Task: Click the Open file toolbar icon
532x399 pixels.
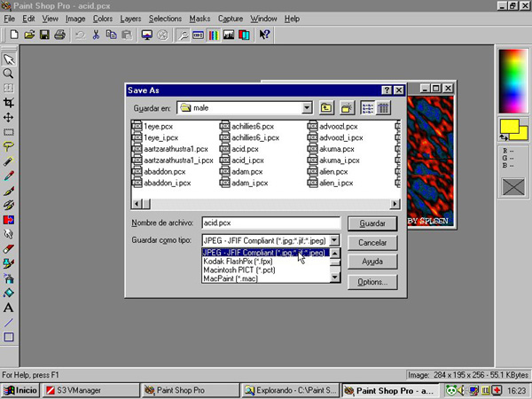Action: click(29, 35)
